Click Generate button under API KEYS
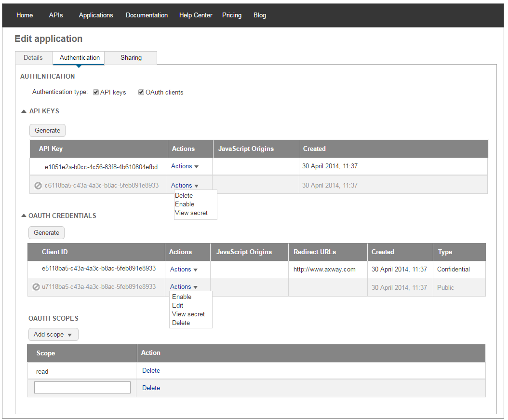The image size is (508, 420). pos(47,131)
